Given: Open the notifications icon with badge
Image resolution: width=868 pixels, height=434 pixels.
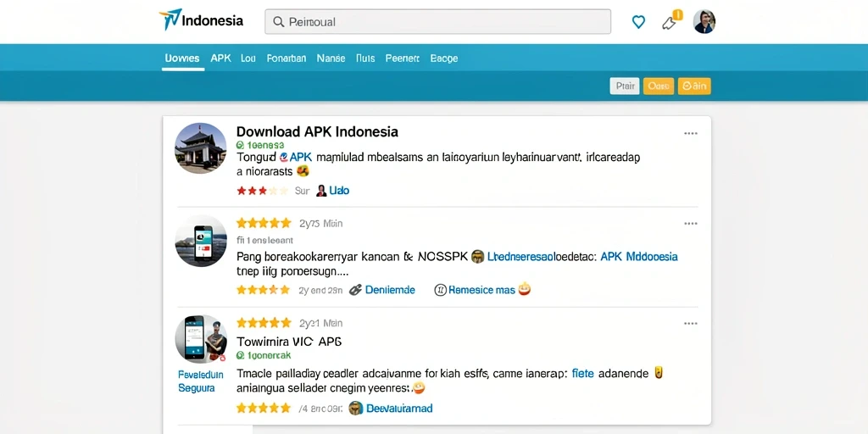Looking at the screenshot, I should (x=671, y=20).
